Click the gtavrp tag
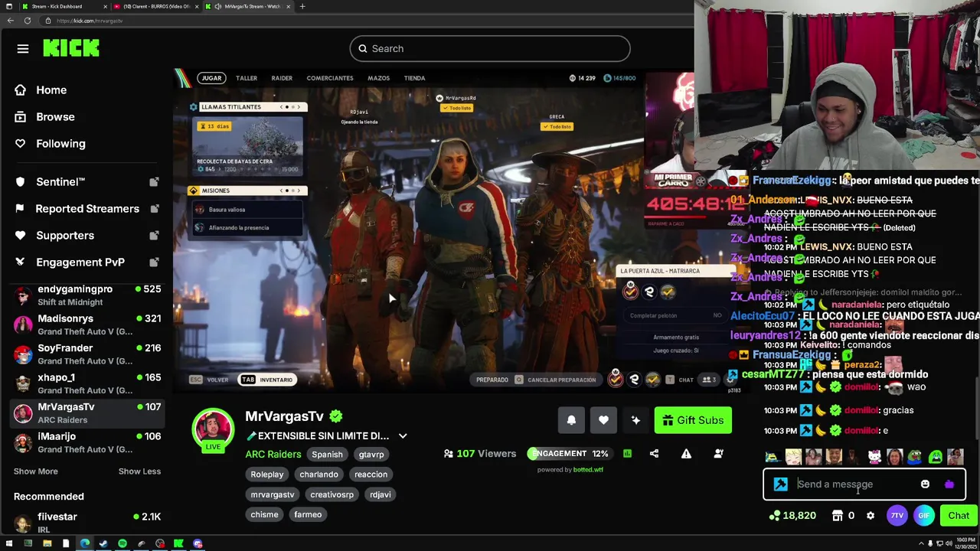This screenshot has height=551, width=980. pos(371,455)
